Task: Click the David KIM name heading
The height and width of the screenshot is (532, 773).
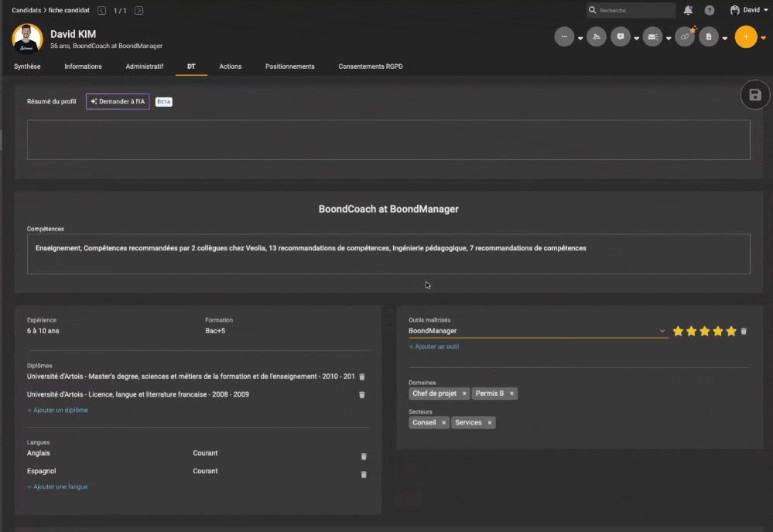Action: pyautogui.click(x=73, y=34)
